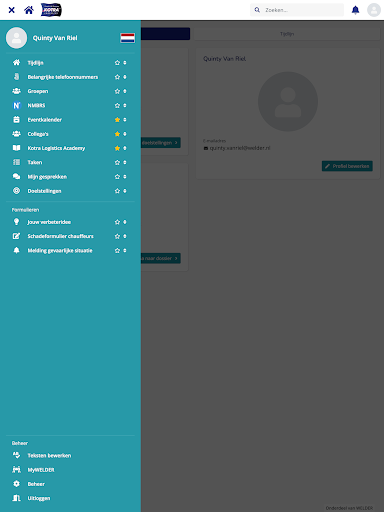Screen dimensions: 384x512
Task: Toggle the NMBRS favorite star
Action: click(117, 105)
